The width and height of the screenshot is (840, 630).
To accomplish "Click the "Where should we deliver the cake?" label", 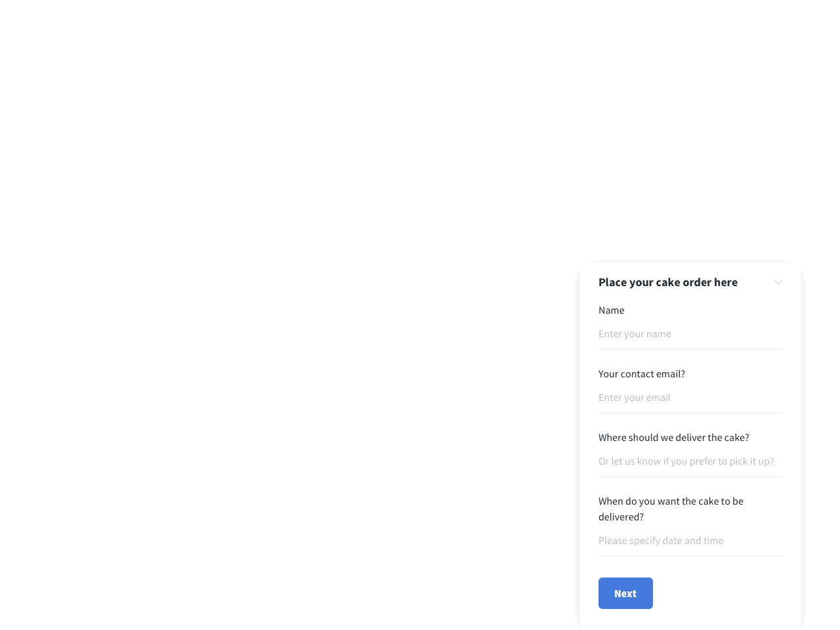I will (674, 438).
